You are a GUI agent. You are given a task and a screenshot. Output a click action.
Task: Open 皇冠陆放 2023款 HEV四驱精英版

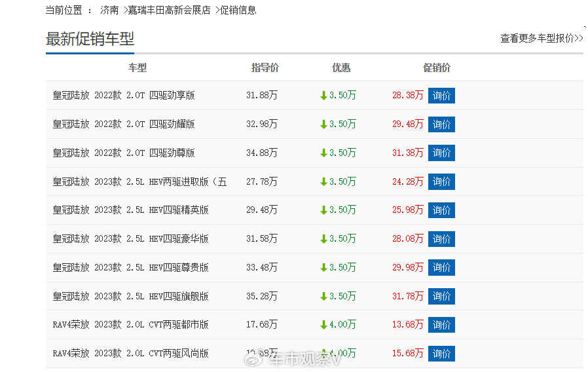pos(130,210)
